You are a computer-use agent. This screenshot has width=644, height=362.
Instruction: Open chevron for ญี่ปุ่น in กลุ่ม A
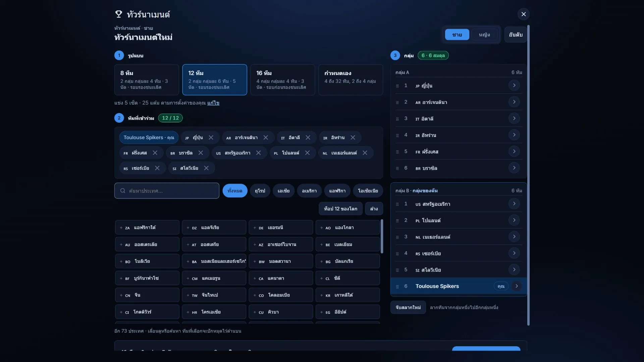tap(514, 85)
